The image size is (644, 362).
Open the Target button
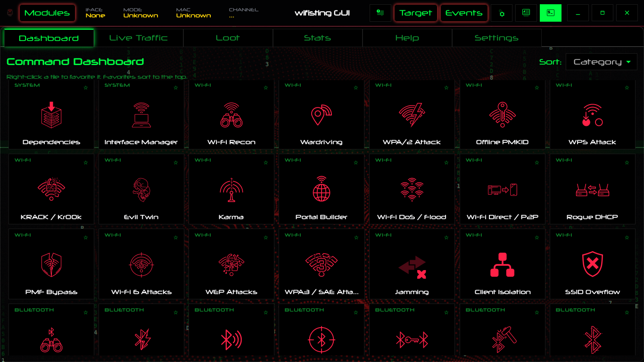[416, 13]
